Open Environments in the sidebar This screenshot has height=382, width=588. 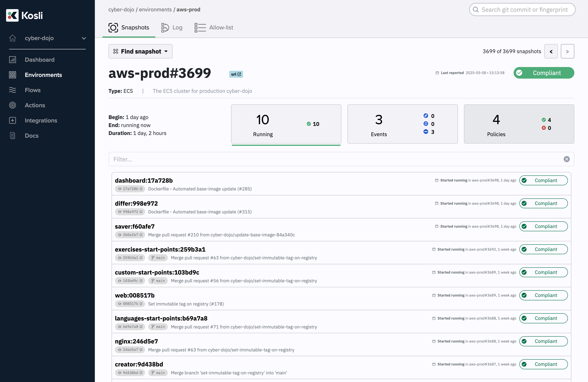point(43,75)
